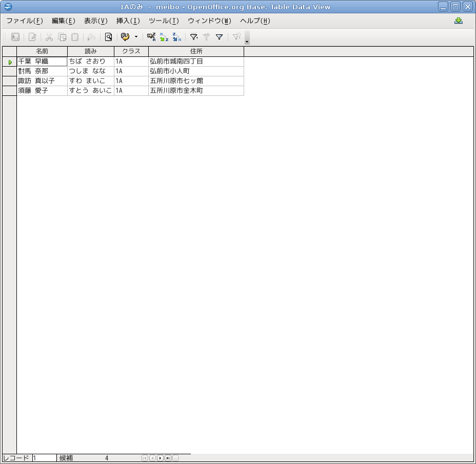The height and width of the screenshot is (464, 476).
Task: Toggle the Edit data icon
Action: tap(32, 37)
